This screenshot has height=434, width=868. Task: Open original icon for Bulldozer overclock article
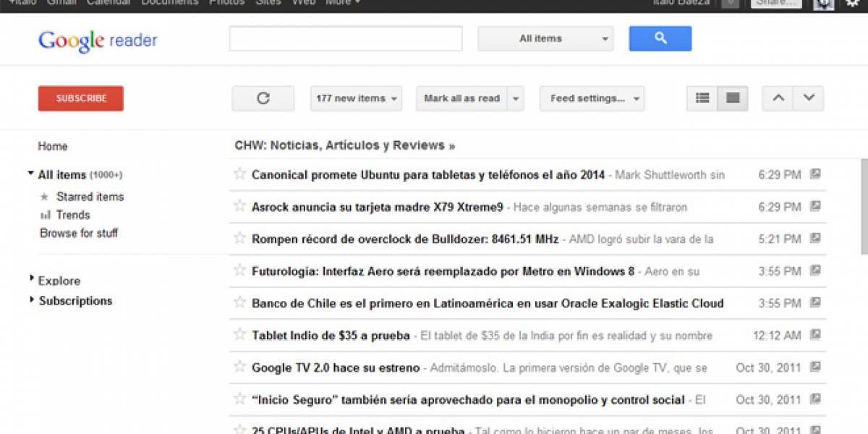pyautogui.click(x=815, y=238)
